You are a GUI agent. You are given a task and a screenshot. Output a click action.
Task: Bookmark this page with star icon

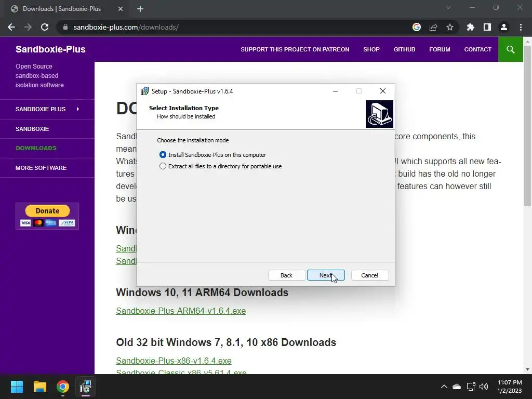click(450, 27)
